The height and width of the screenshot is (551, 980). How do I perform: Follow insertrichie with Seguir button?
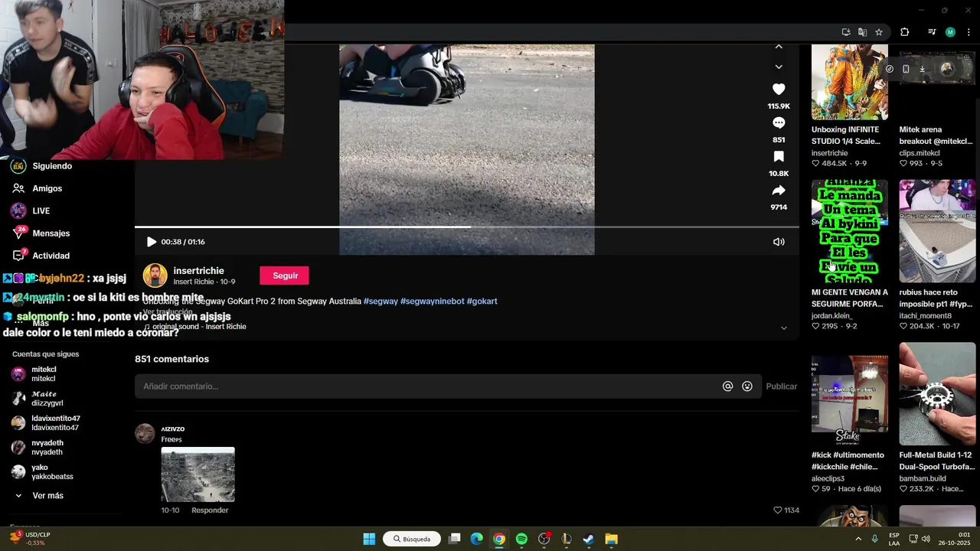click(x=285, y=275)
